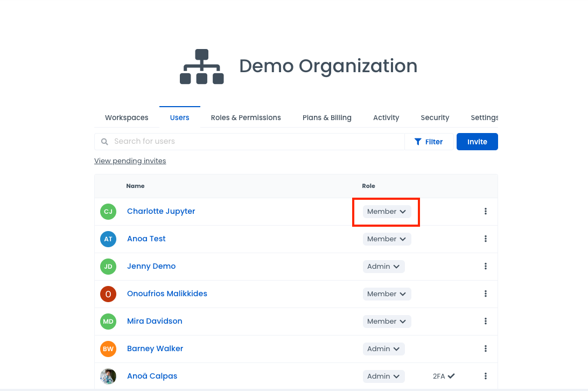This screenshot has width=588, height=391.
Task: Click Barney Walker's orange BW avatar
Action: (x=108, y=349)
